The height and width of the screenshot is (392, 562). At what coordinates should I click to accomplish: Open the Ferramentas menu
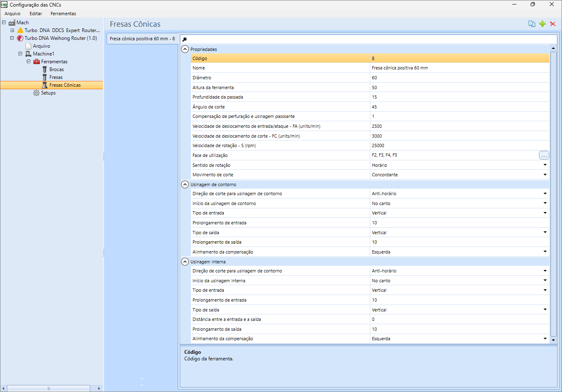[63, 14]
